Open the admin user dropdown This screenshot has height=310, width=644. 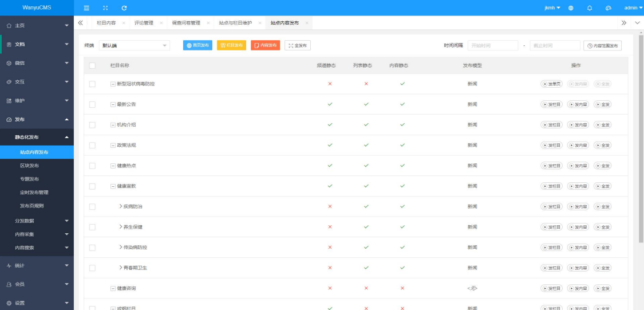pyautogui.click(x=633, y=8)
